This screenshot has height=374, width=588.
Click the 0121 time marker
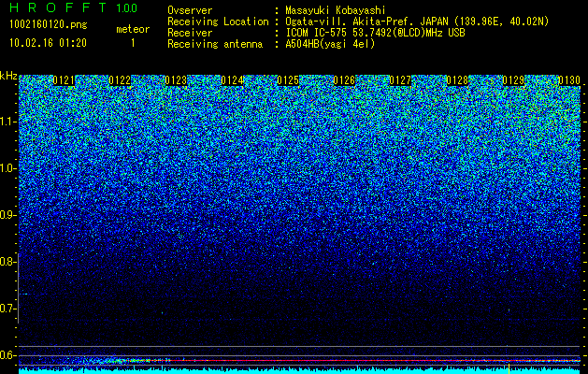pos(64,80)
